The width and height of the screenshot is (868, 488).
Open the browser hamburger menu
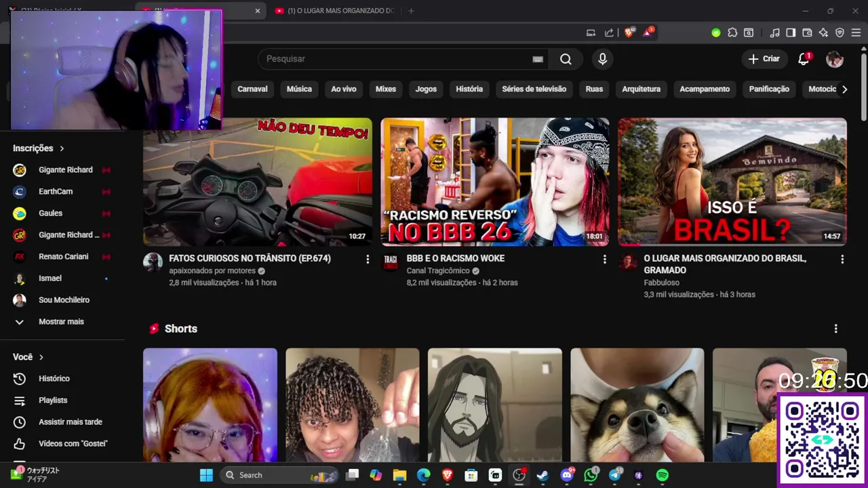856,33
